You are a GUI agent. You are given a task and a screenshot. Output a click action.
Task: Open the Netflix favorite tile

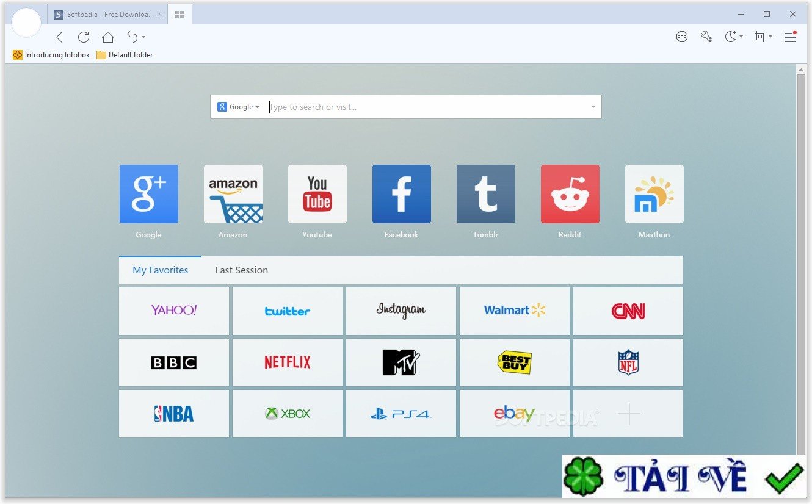[288, 362]
